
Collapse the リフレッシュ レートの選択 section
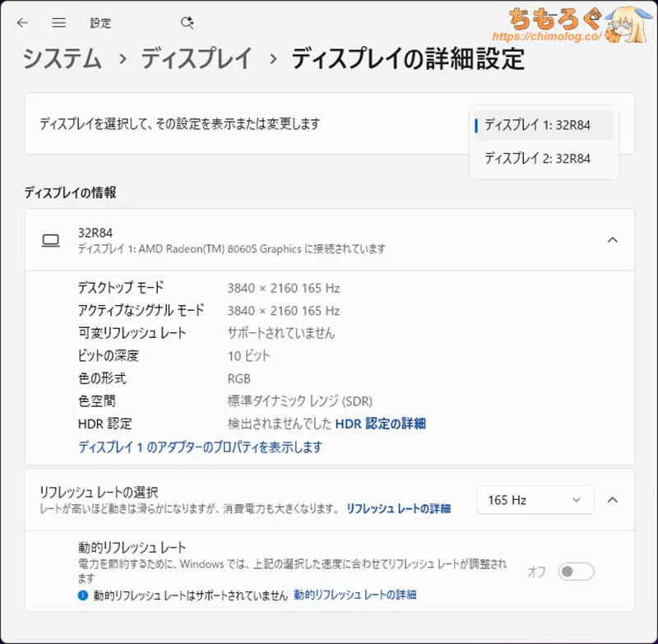pyautogui.click(x=612, y=499)
